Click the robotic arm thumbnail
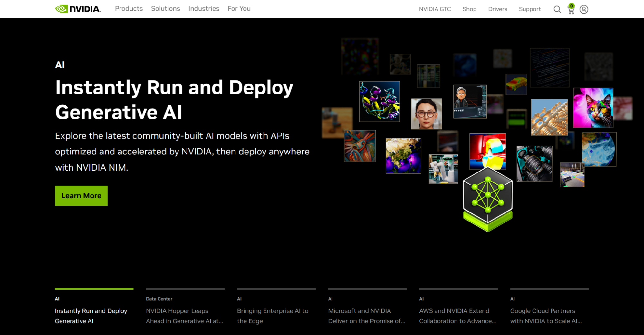The width and height of the screenshot is (644, 335). [x=443, y=169]
